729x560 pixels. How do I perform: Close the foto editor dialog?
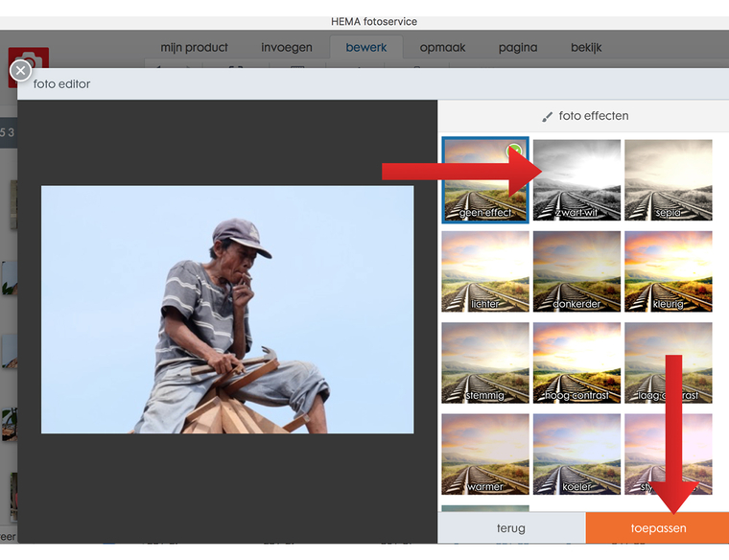(20, 71)
